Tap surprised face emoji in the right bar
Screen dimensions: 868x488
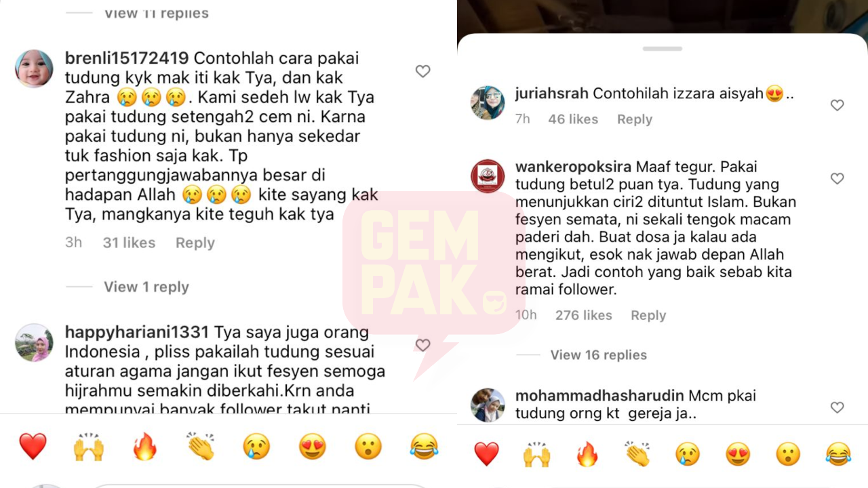pyautogui.click(x=788, y=454)
